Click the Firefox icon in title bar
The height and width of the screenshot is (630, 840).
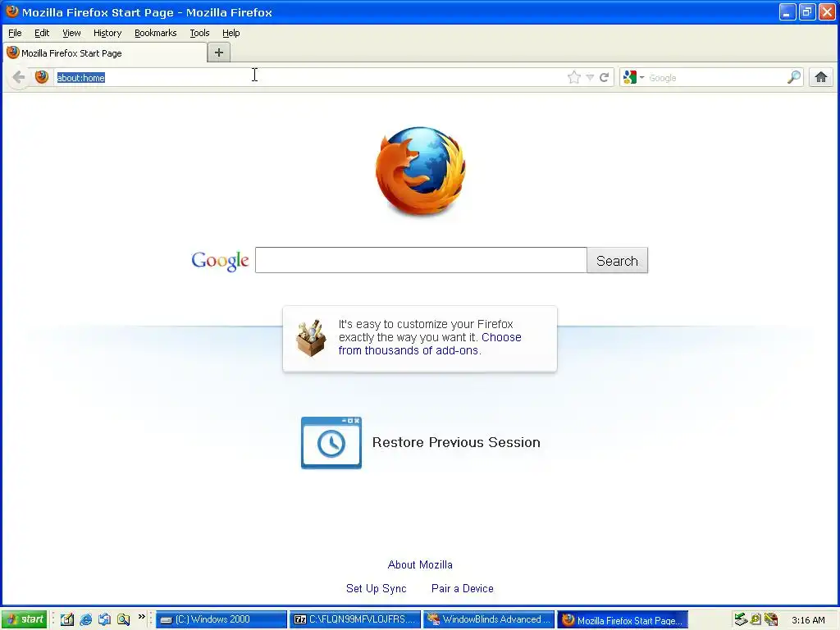coord(11,11)
